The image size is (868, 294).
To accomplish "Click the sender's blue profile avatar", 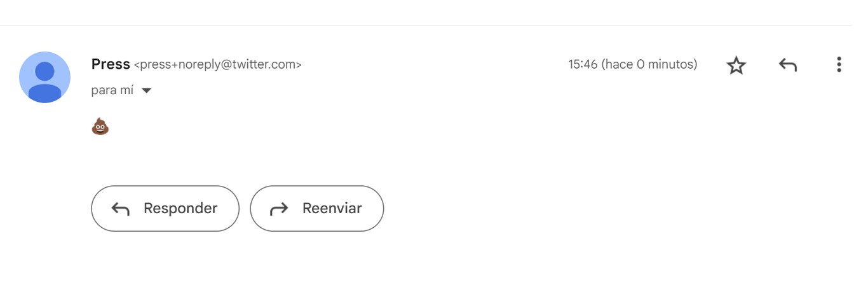I will click(44, 77).
